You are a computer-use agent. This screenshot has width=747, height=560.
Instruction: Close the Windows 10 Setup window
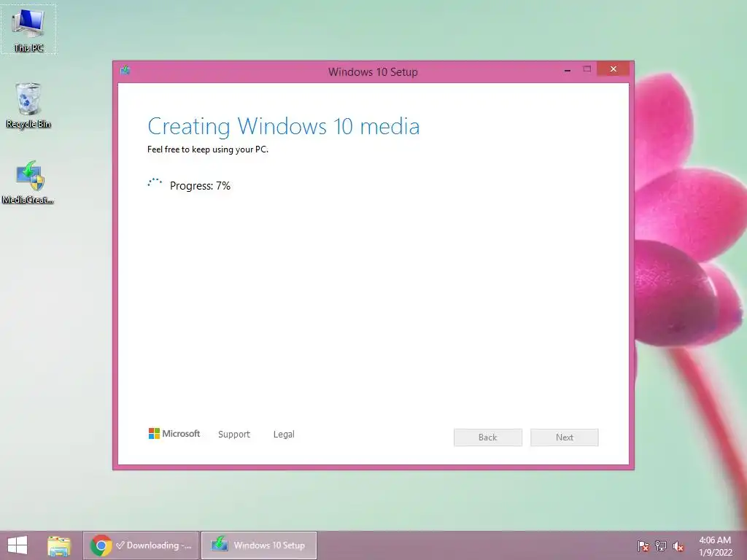613,69
